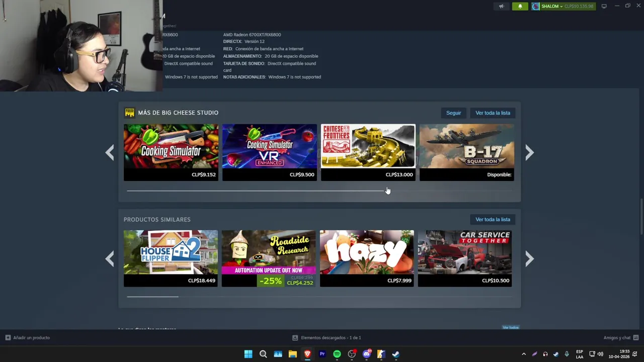The width and height of the screenshot is (644, 362).
Task: Click Ver toda la lista for Productos Similares
Action: [493, 219]
